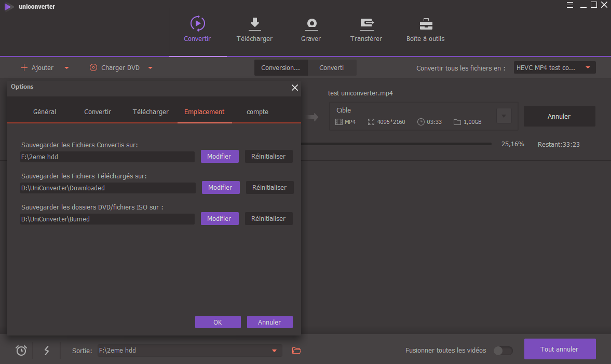Open output folder with the folder icon

click(x=296, y=351)
